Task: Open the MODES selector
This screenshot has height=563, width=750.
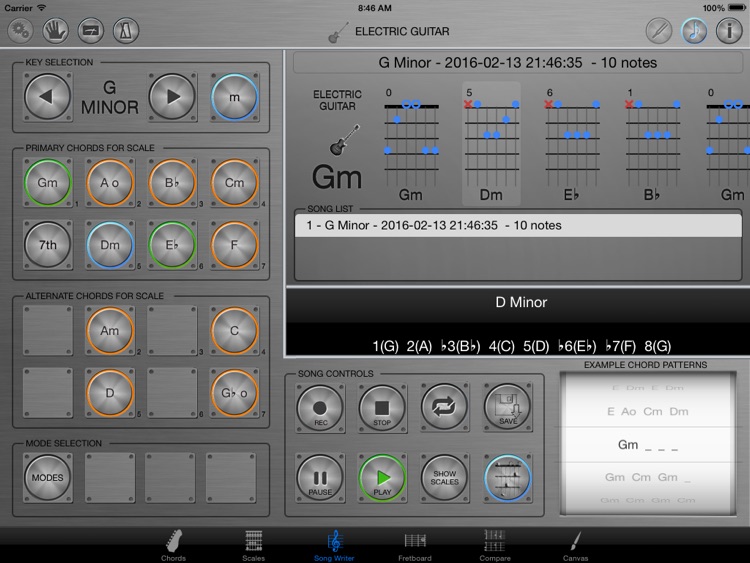Action: [x=47, y=477]
